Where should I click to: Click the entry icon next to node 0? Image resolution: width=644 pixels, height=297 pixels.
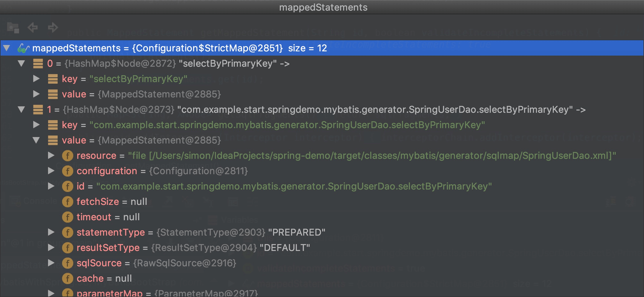(x=38, y=64)
